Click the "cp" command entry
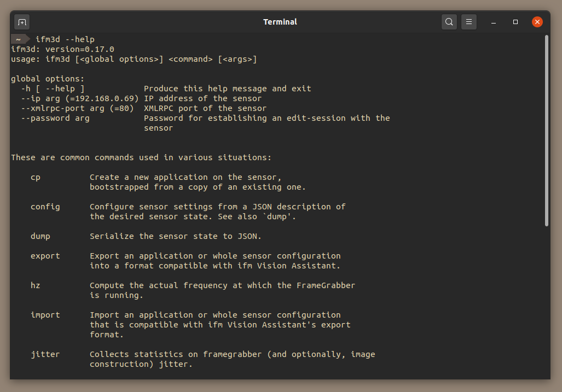 coord(35,177)
